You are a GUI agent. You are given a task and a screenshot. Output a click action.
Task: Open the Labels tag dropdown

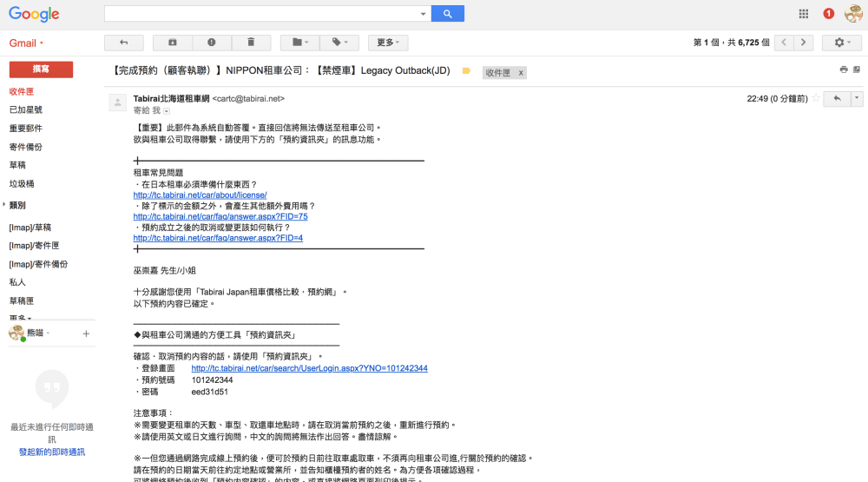coord(339,43)
